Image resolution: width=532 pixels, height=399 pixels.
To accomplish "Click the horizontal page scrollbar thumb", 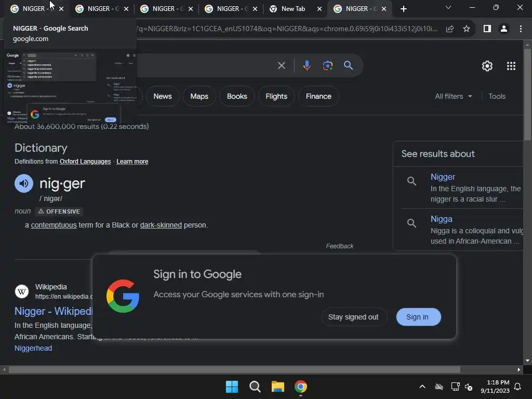I will tap(234, 369).
